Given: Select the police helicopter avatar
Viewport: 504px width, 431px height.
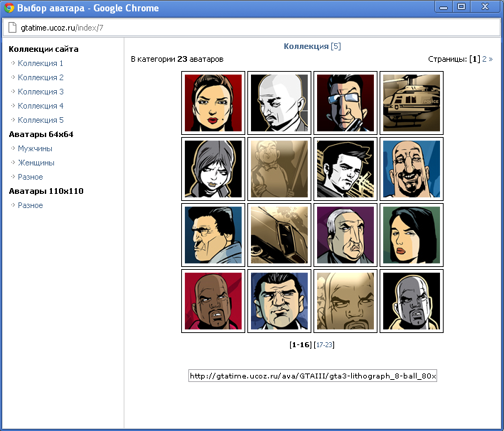Looking at the screenshot, I should [x=412, y=103].
